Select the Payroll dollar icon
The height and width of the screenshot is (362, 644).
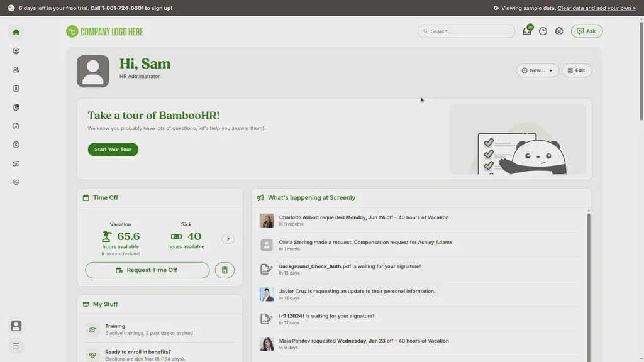(x=16, y=145)
